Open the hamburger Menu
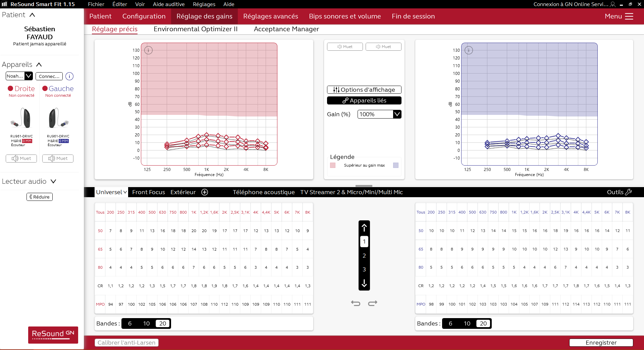Viewport: 644px width, 350px height. pos(619,16)
